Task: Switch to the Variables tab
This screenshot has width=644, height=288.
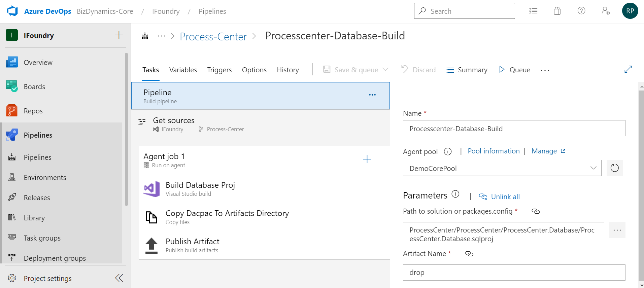Action: pyautogui.click(x=183, y=70)
